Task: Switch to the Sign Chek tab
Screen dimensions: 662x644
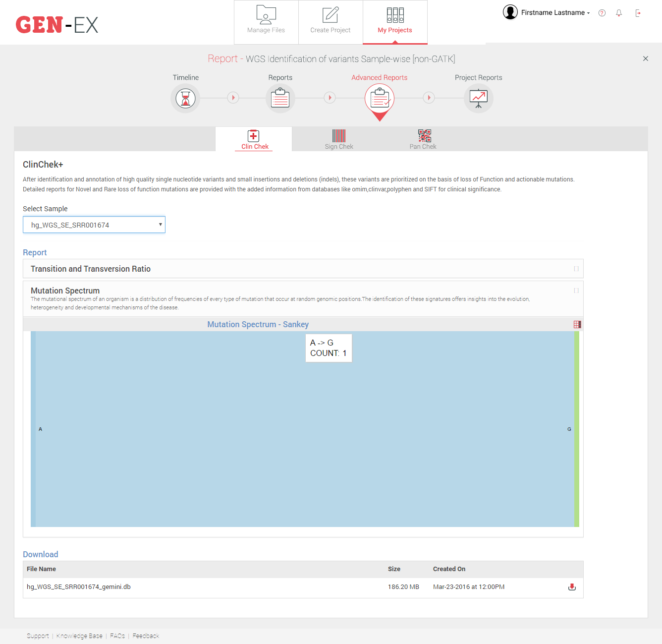Action: pos(339,139)
